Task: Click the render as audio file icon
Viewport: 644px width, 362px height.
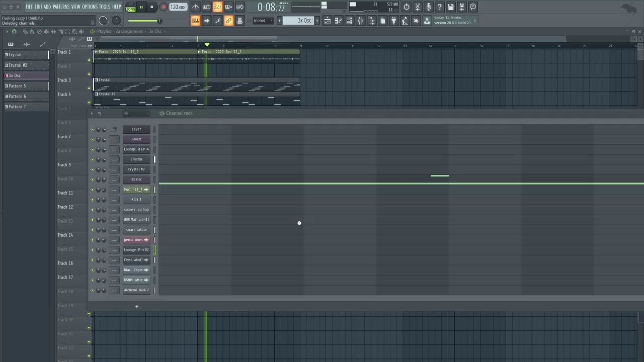Action: point(462,7)
